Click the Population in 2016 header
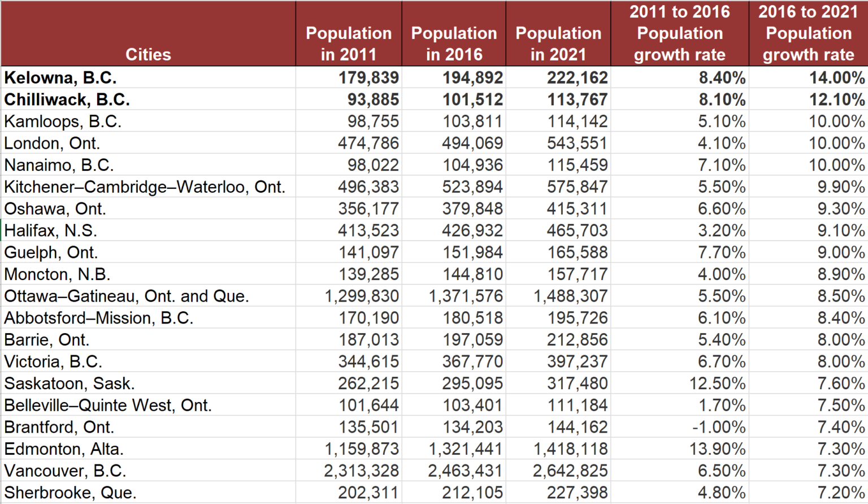Screen dimensions: 868x504 [454, 33]
